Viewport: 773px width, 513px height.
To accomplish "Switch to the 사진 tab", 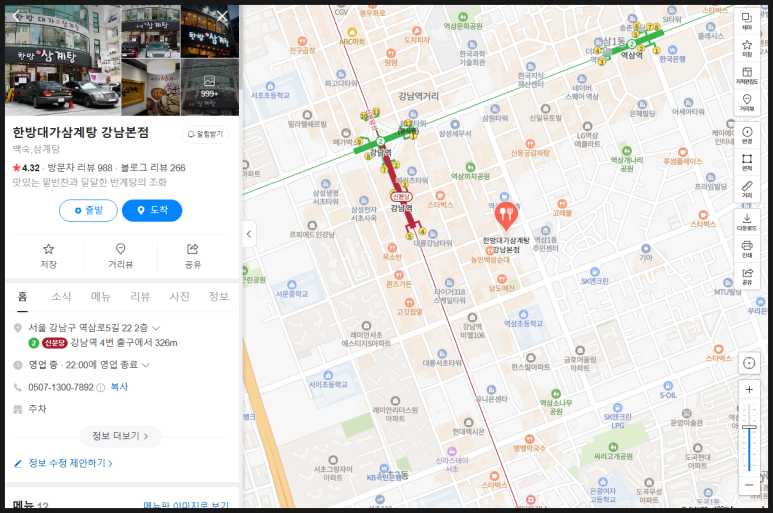I will [179, 297].
